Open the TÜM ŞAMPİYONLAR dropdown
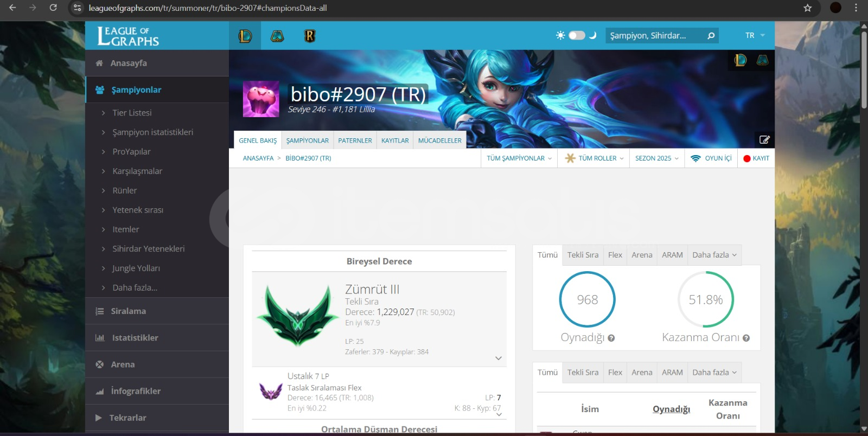The width and height of the screenshot is (868, 436). (519, 158)
